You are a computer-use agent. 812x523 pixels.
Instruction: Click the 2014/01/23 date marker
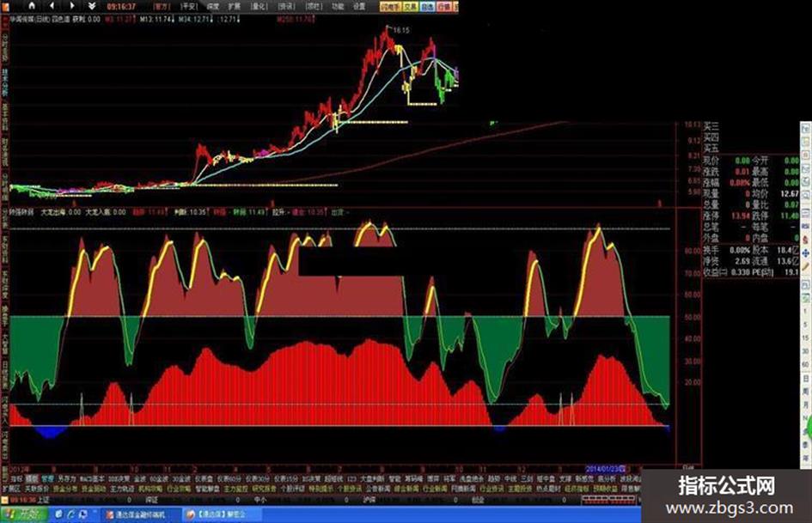[607, 469]
